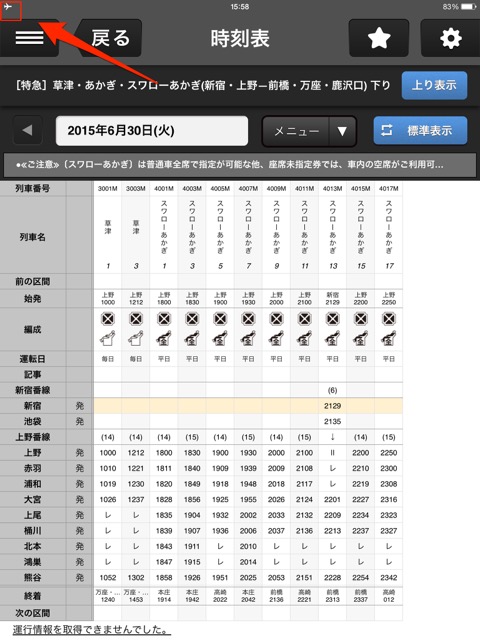This screenshot has width=480, height=640.
Task: Select the 新宿 station row label
Action: (x=33, y=406)
